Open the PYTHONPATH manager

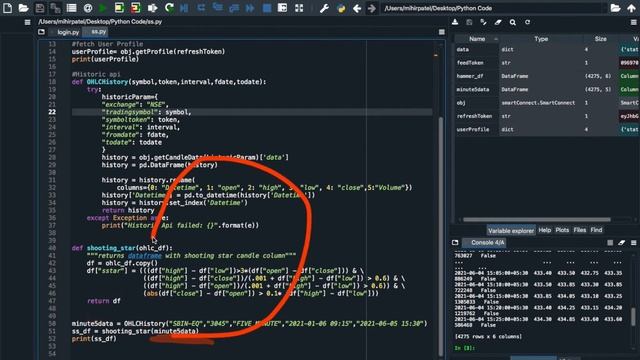341,8
